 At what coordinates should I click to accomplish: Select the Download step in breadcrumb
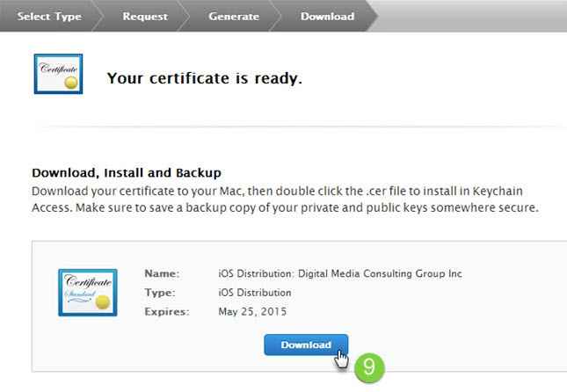327,16
